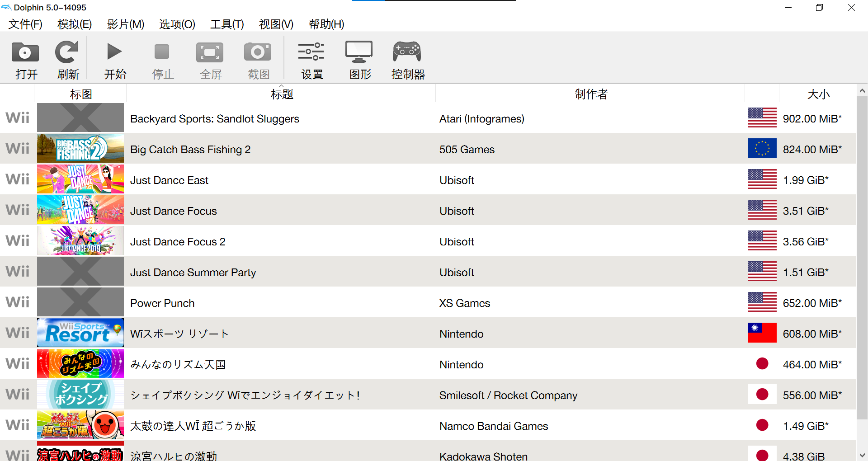Sort list by 大小 column header
The height and width of the screenshot is (461, 868).
818,94
